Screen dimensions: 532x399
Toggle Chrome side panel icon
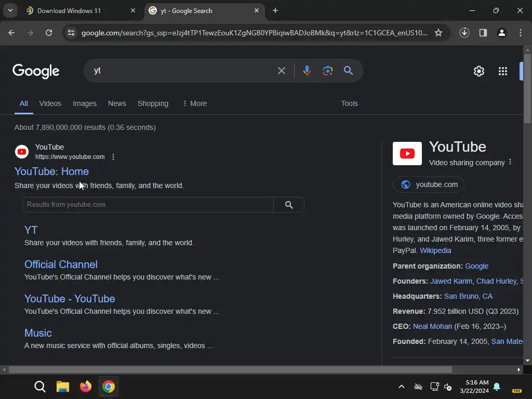coord(483,33)
